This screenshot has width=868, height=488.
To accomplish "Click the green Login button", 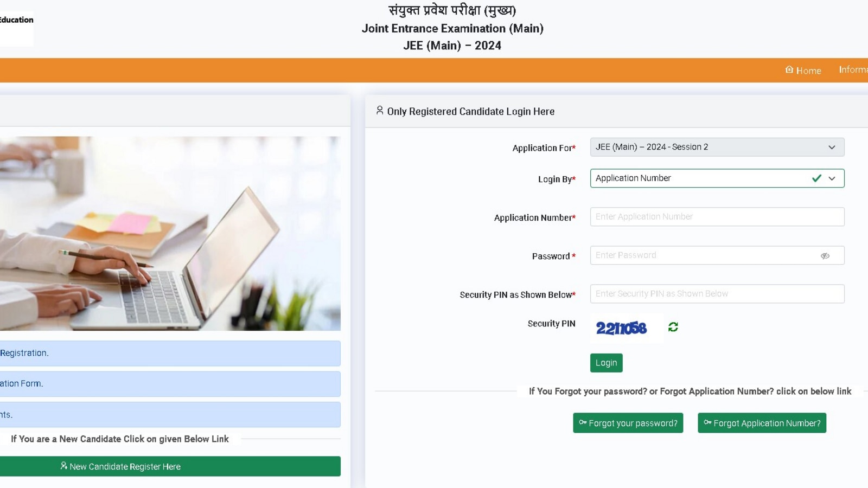I will pyautogui.click(x=606, y=363).
